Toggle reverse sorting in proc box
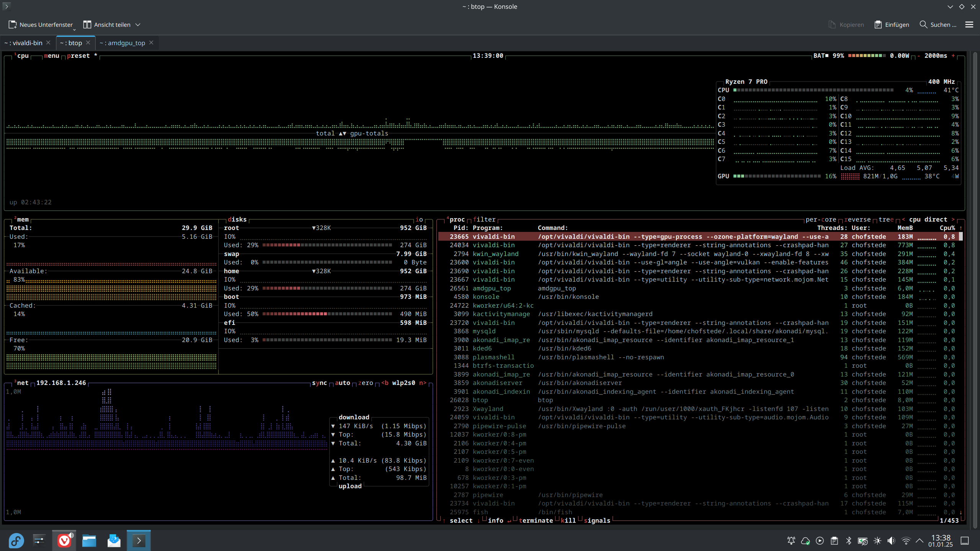The height and width of the screenshot is (551, 980). (857, 219)
